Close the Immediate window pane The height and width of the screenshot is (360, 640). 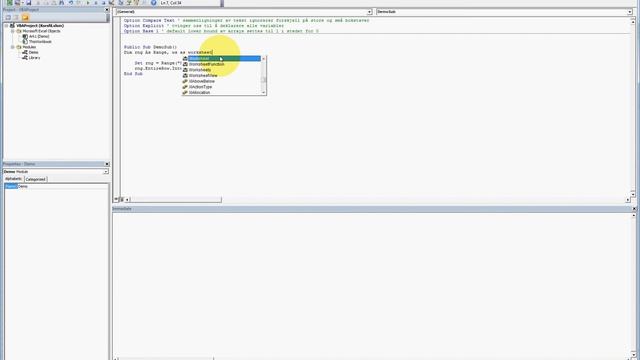[x=634, y=209]
